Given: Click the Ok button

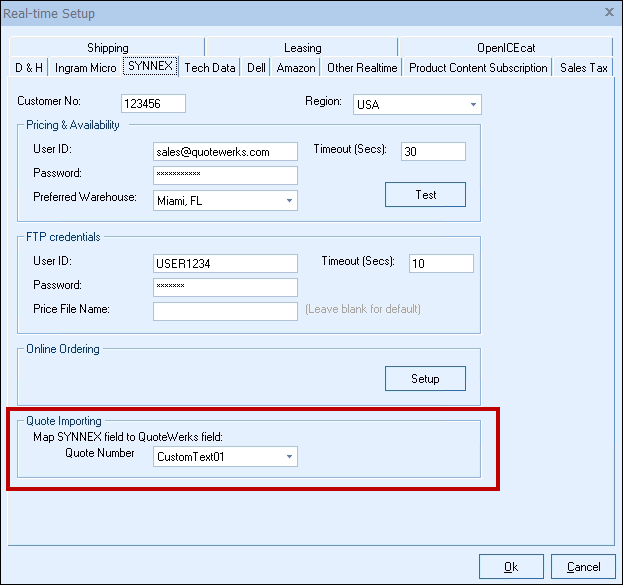Looking at the screenshot, I should coord(511,567).
